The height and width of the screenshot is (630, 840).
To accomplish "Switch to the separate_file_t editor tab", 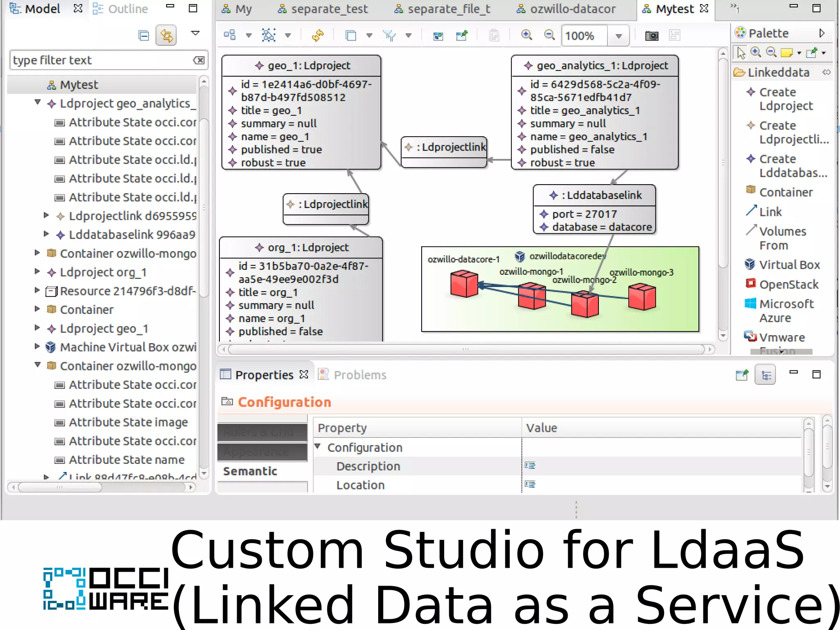I will coord(442,9).
